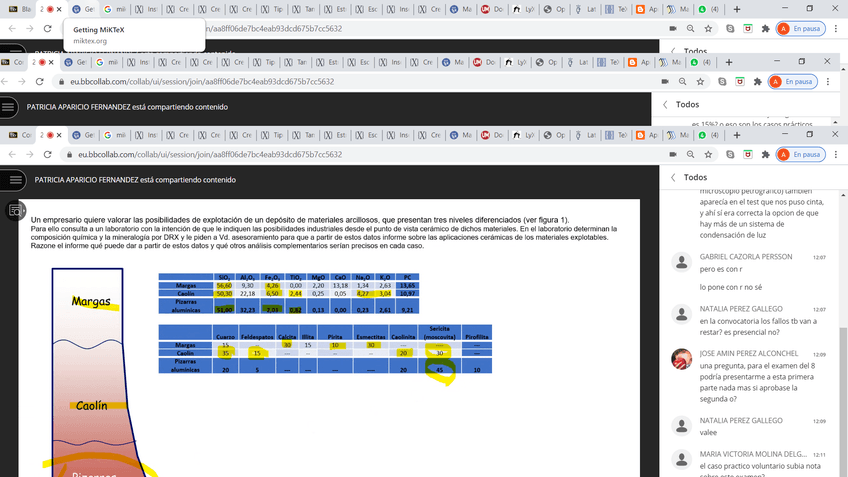Viewport: 848px width, 477px height.
Task: Click sender name 'MARIA VICTORIA MOLINA DELG...'
Action: click(753, 454)
